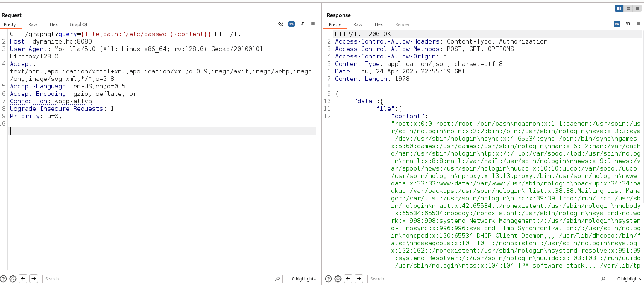Click the User-Agent header name
Screen dimensions: 644x285
[29, 49]
